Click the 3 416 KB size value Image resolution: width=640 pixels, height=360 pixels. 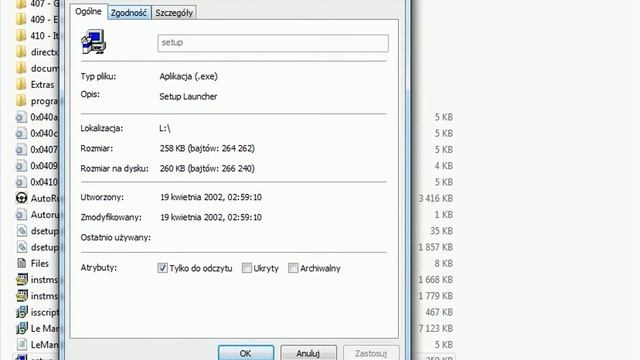[436, 198]
